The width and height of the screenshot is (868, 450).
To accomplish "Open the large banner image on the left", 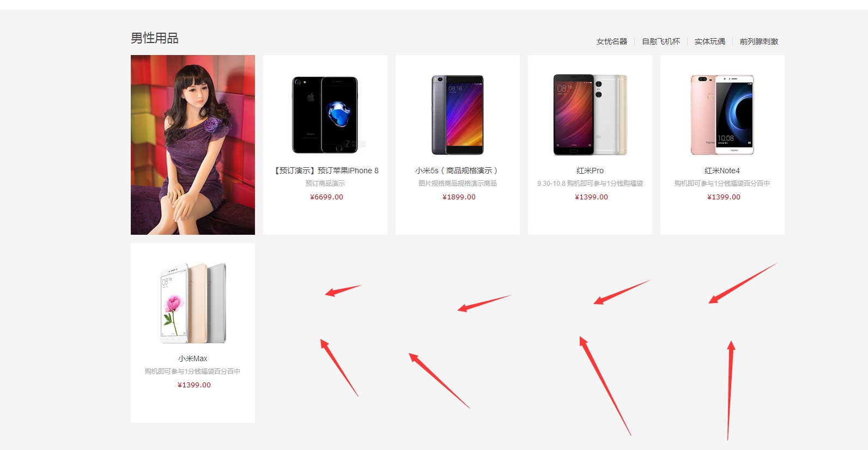I will tap(193, 145).
